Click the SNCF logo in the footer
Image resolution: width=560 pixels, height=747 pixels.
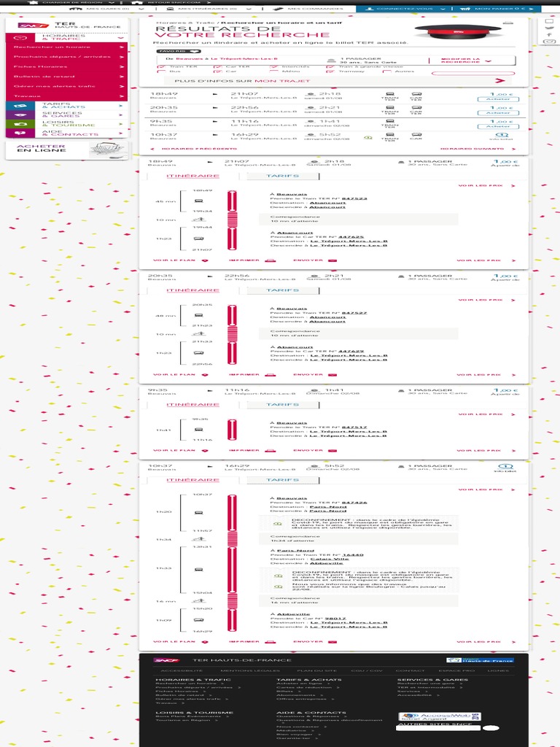coord(166,660)
